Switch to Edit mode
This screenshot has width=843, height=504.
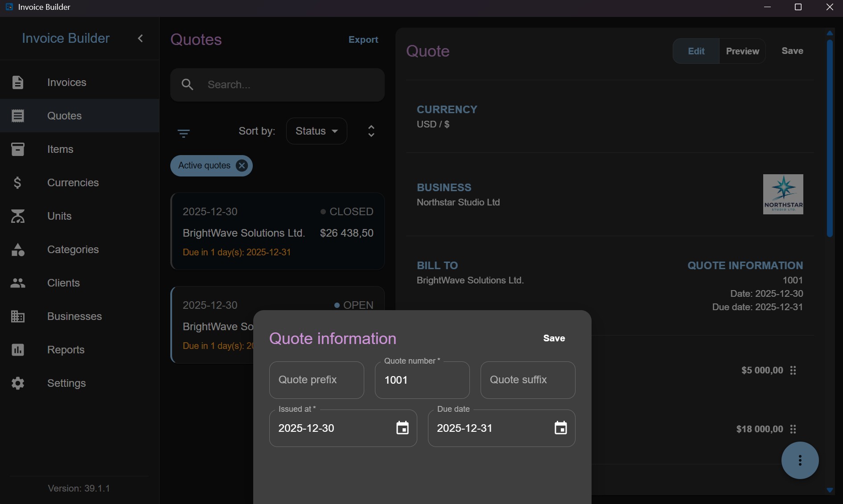[696, 51]
